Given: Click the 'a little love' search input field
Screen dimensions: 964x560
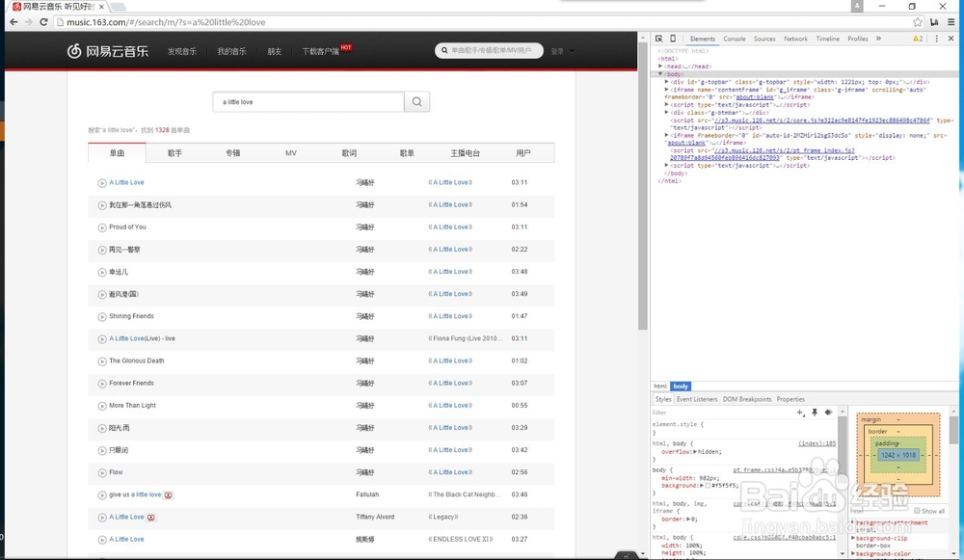Looking at the screenshot, I should (308, 102).
